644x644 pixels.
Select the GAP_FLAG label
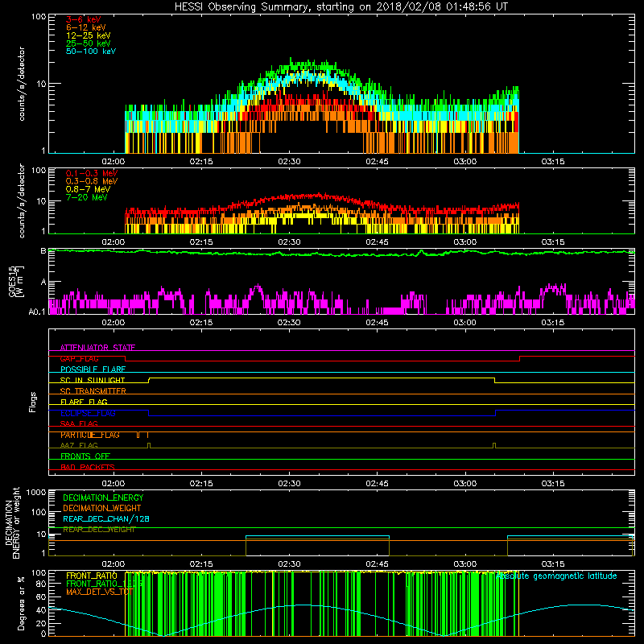pos(79,358)
